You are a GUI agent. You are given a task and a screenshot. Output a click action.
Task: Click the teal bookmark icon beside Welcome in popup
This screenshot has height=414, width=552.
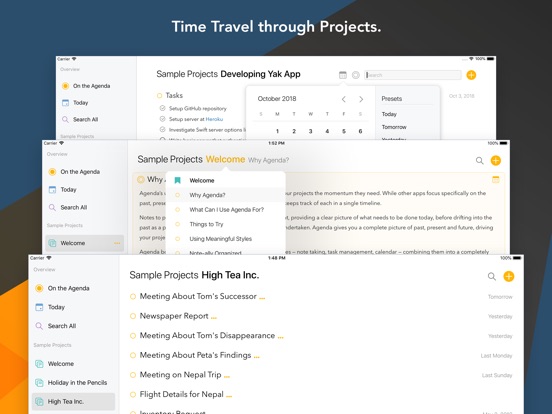(177, 181)
